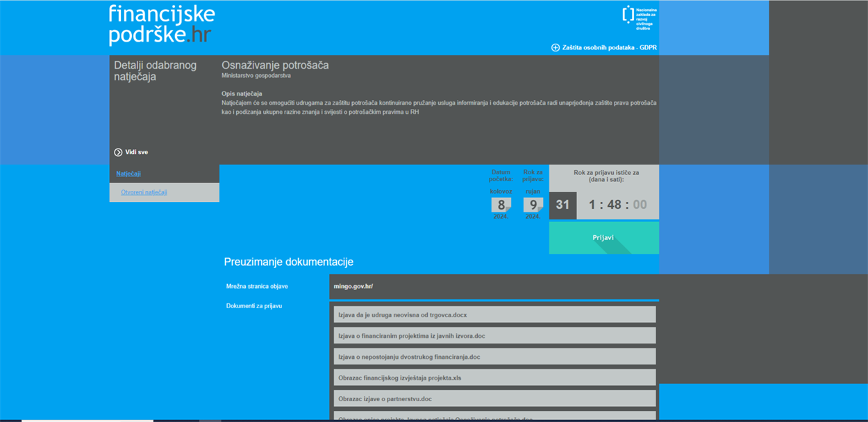Click the deadline calendar icon showing 9

click(533, 205)
